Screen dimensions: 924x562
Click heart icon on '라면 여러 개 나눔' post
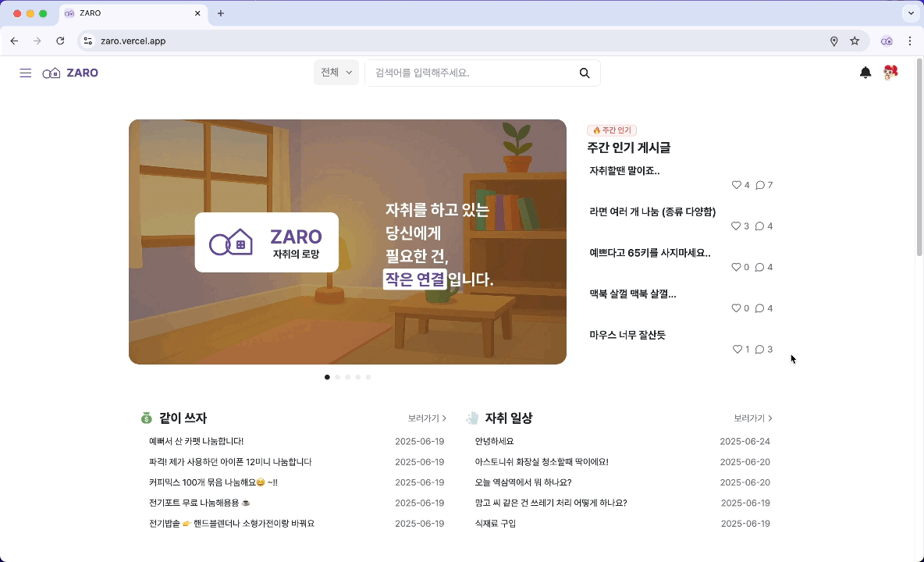click(735, 226)
